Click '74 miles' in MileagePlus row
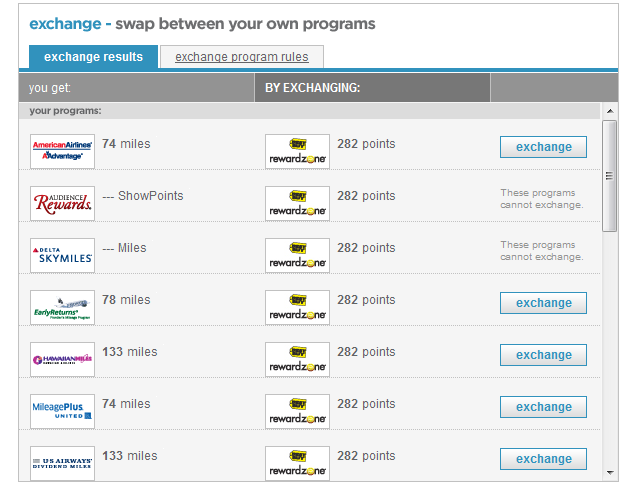 point(126,404)
